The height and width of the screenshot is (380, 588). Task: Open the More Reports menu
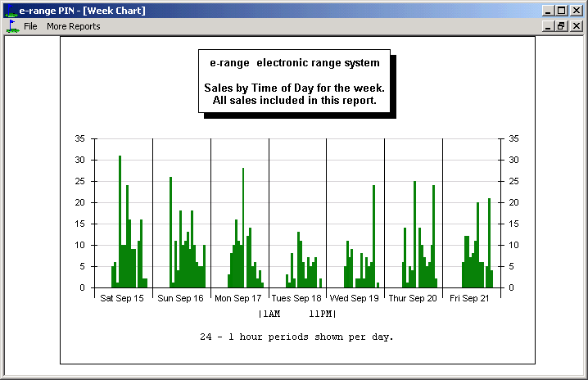pos(73,26)
